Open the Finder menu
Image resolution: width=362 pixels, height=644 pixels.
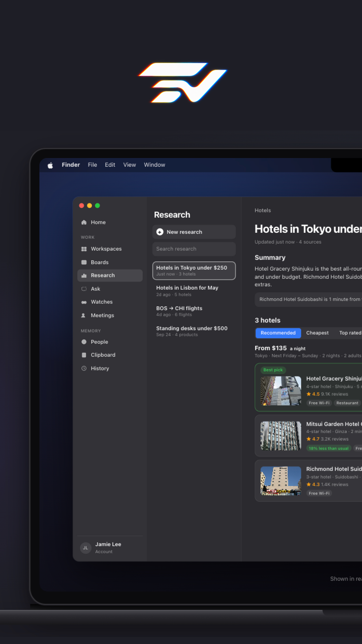tap(71, 165)
